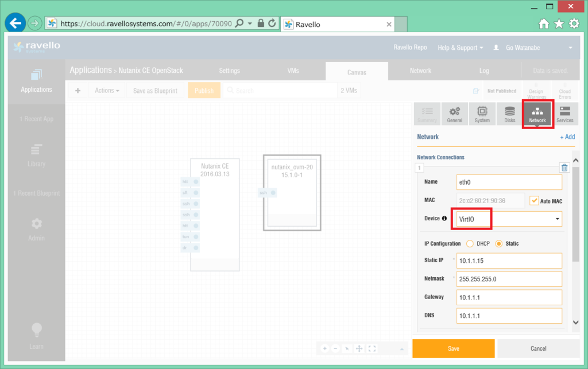
Task: Open the Disks icon tab
Action: click(510, 114)
